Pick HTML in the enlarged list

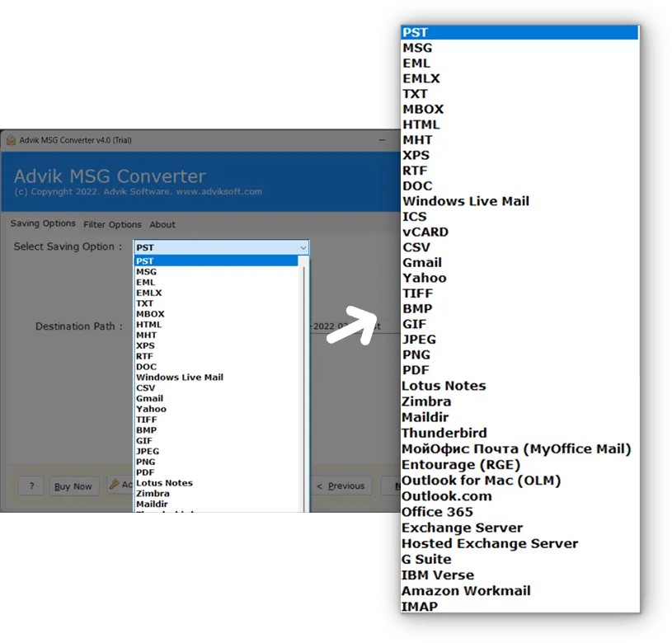click(421, 124)
